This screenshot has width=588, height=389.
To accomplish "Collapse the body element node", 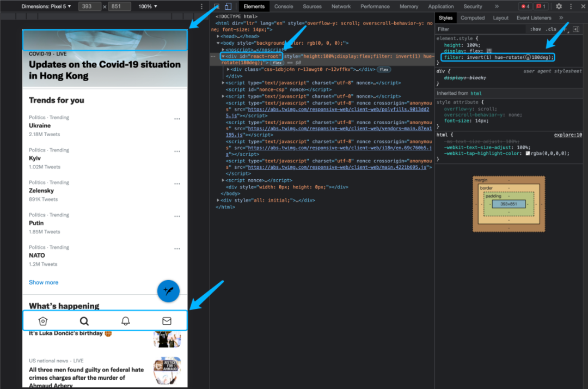I will tap(218, 43).
